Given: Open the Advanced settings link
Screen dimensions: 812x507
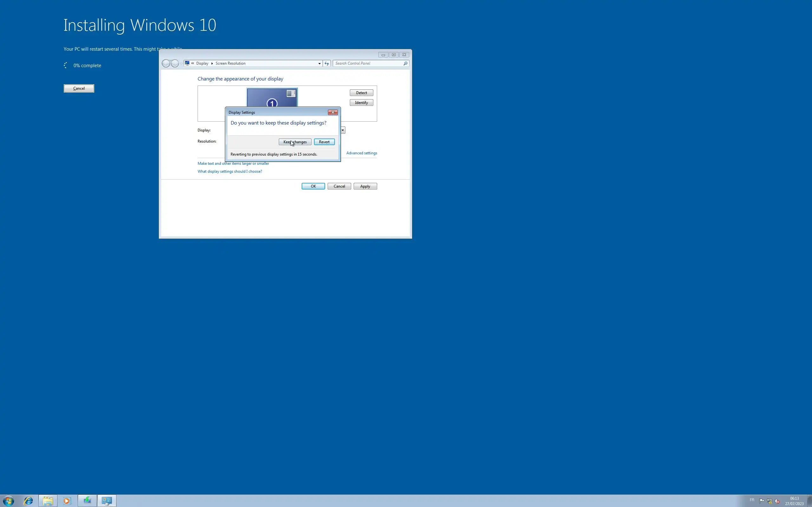Looking at the screenshot, I should [x=361, y=153].
